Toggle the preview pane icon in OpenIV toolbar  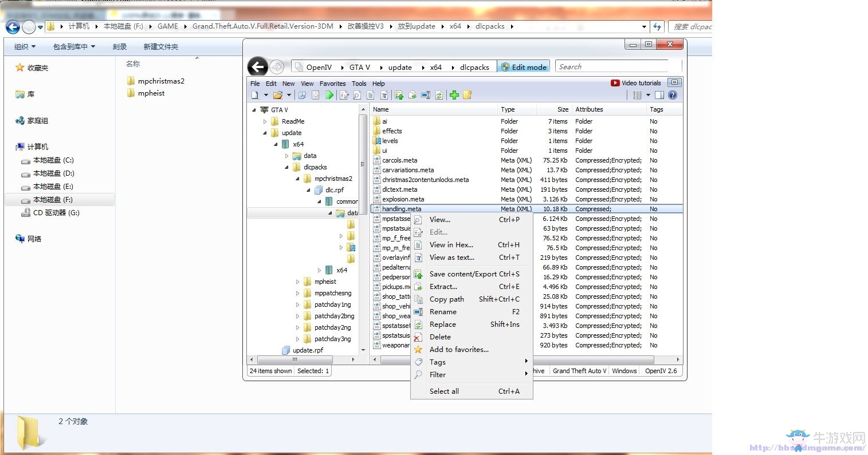pos(659,95)
